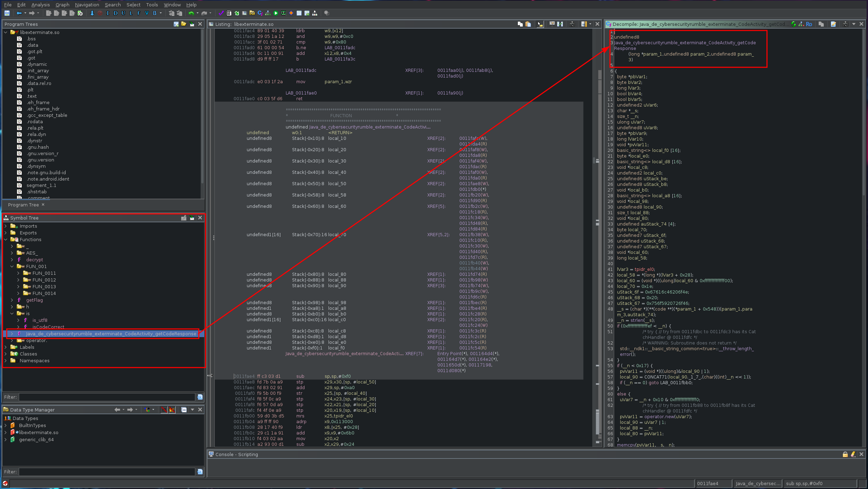Toggle pointer filter in Data Type Manager
Image resolution: width=868 pixels, height=489 pixels.
[172, 410]
